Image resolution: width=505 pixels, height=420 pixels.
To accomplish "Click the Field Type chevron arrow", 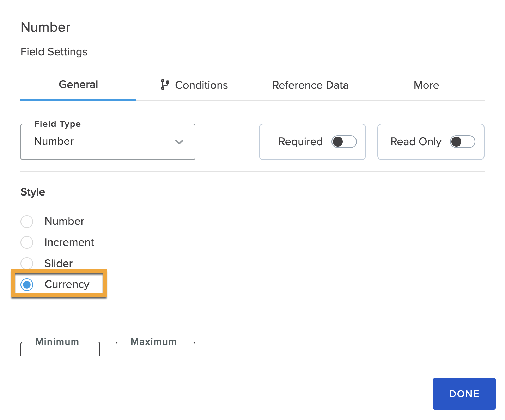I will [179, 142].
